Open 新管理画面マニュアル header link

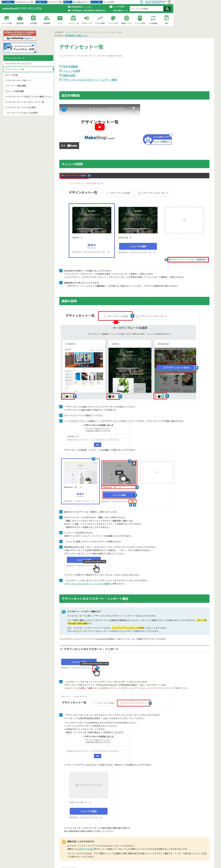coord(81,7)
